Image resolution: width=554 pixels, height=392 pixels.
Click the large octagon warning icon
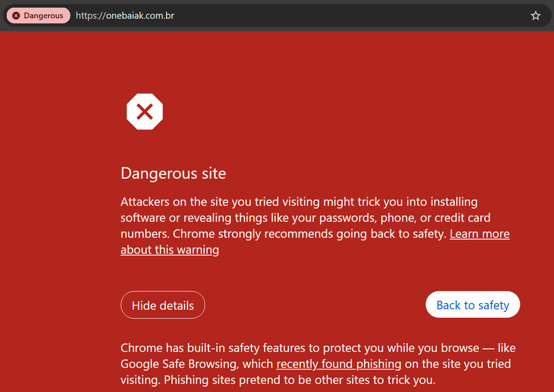pos(144,111)
